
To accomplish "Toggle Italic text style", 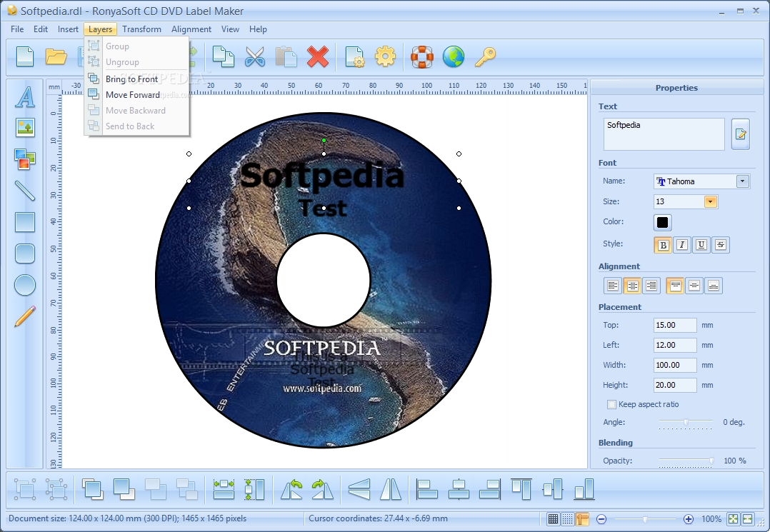I will click(x=682, y=245).
